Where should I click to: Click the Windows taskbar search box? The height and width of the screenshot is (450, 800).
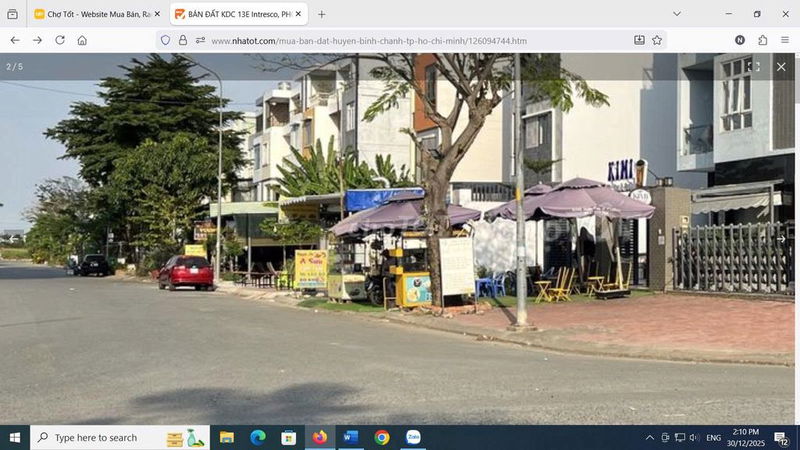point(105,438)
